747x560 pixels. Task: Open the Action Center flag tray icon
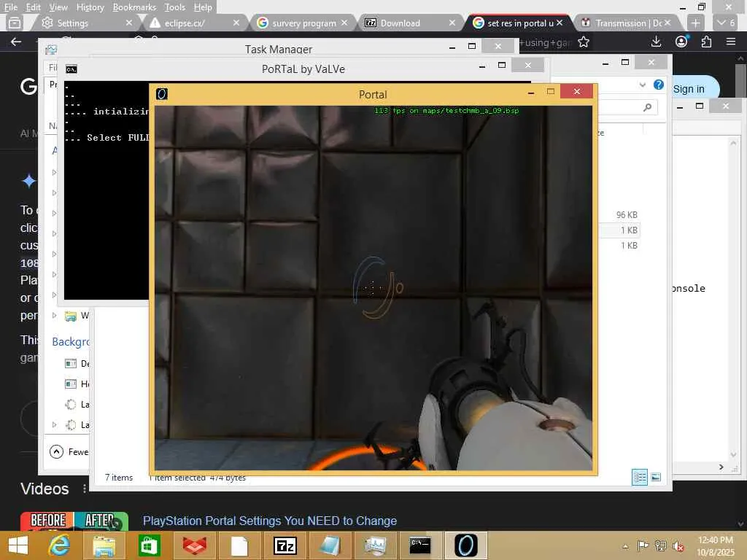[643, 545]
